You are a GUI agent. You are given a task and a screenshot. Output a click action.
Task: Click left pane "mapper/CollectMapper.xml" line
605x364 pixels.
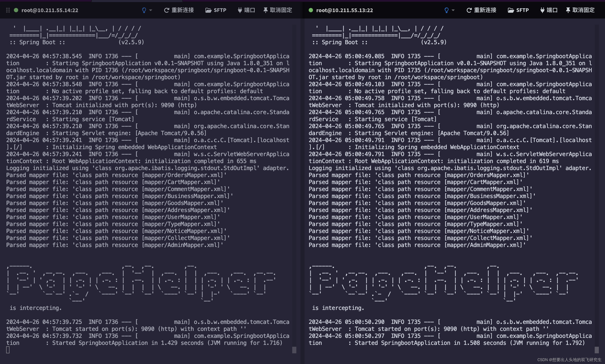click(118, 238)
